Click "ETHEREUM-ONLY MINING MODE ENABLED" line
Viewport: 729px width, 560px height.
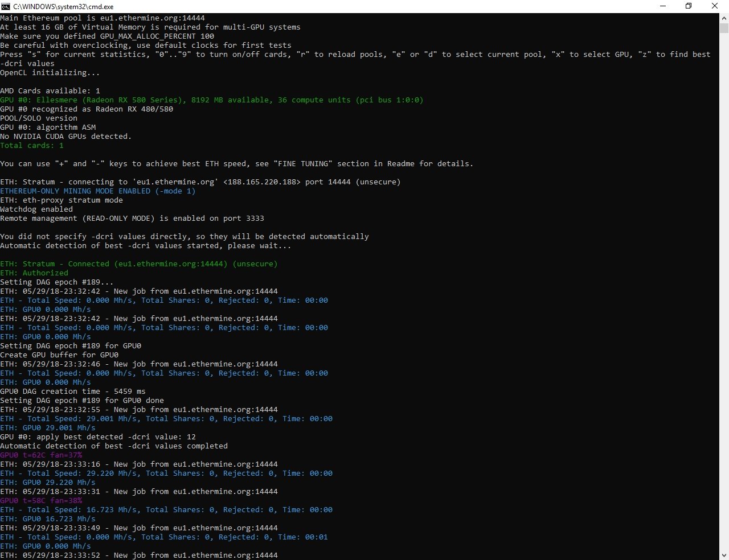tap(98, 191)
